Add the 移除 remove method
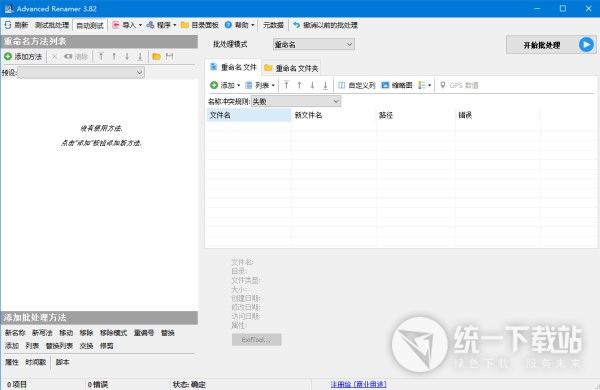The image size is (600, 390). [x=86, y=333]
